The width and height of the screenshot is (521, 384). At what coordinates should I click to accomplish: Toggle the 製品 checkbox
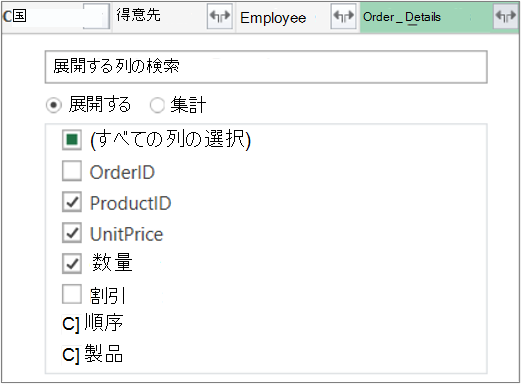pos(70,355)
